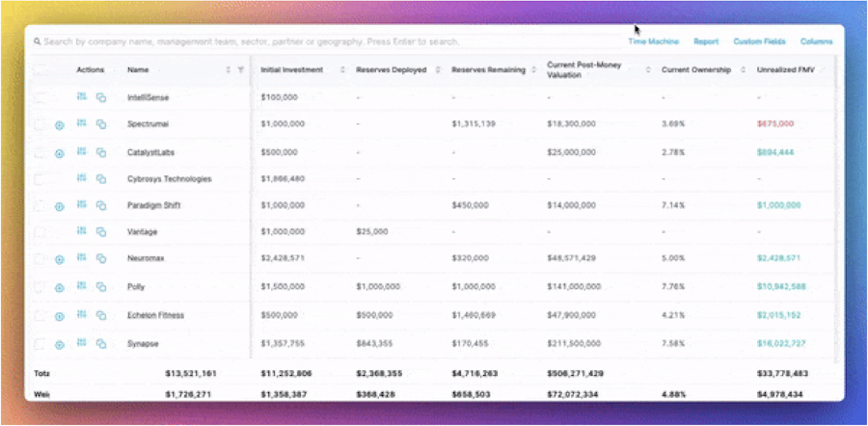The width and height of the screenshot is (868, 426).
Task: Click Synapse's $16,022,727 FMV value
Action: click(781, 343)
